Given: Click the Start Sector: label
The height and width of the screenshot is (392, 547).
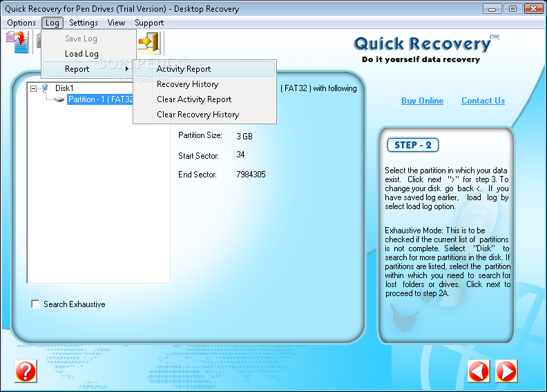Looking at the screenshot, I should click(198, 156).
